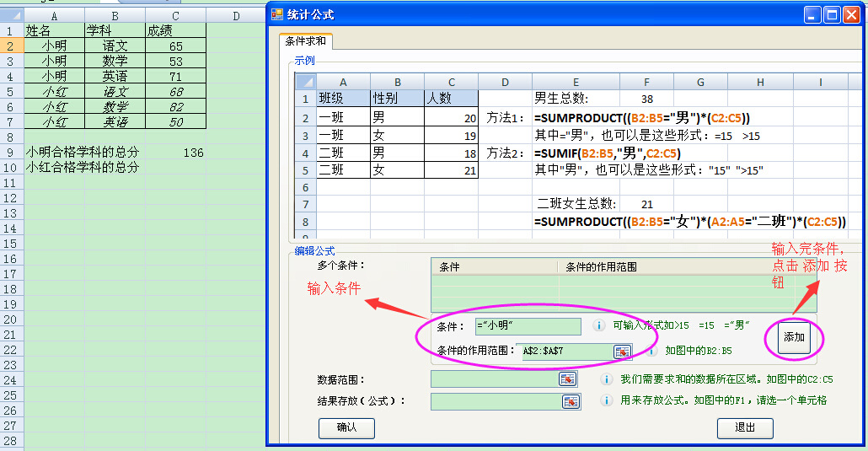This screenshot has height=451, width=868.
Task: Select row 10 header in spreadsheet
Action: tap(12, 167)
